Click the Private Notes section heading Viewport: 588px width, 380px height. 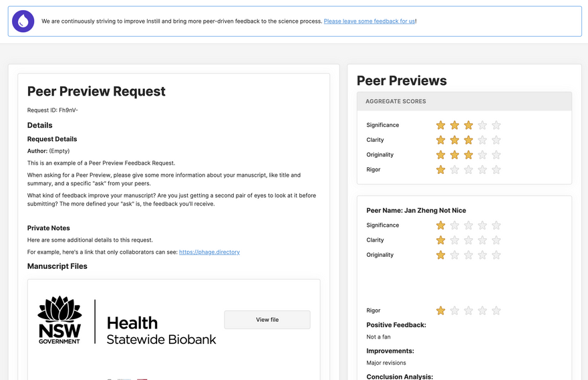[x=49, y=228]
